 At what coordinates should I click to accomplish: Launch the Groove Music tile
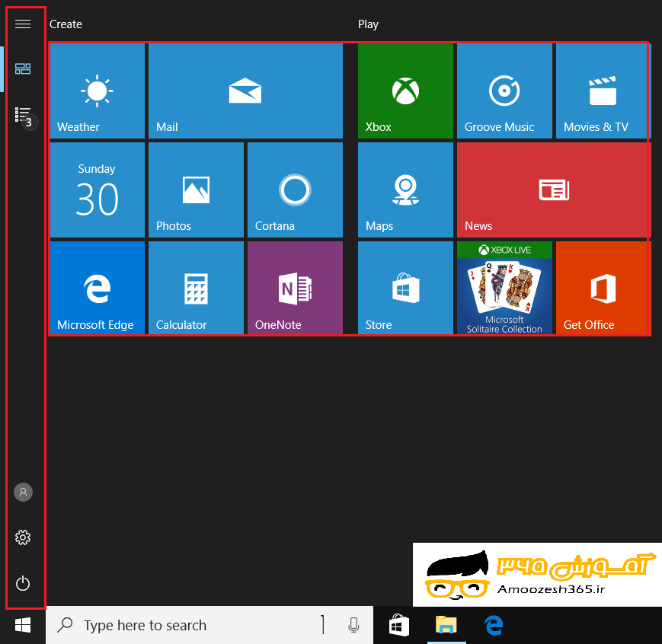pos(504,91)
